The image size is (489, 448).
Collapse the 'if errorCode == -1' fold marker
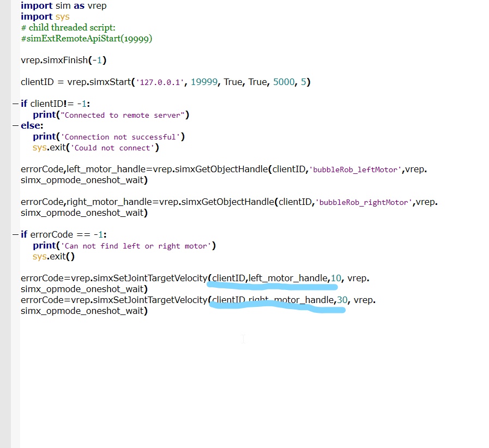click(15, 234)
